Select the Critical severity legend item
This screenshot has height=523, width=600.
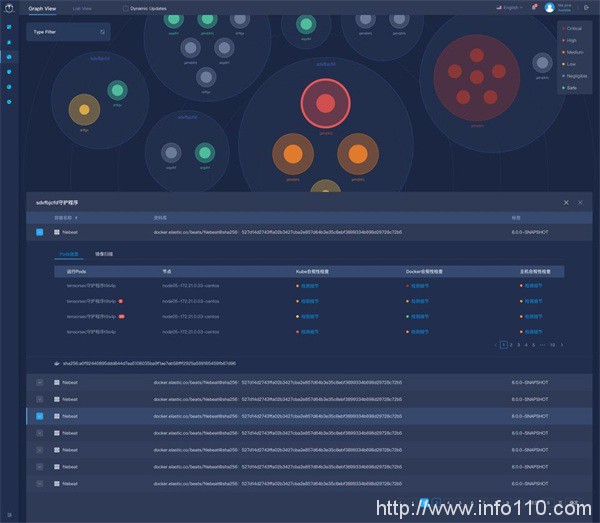click(573, 28)
